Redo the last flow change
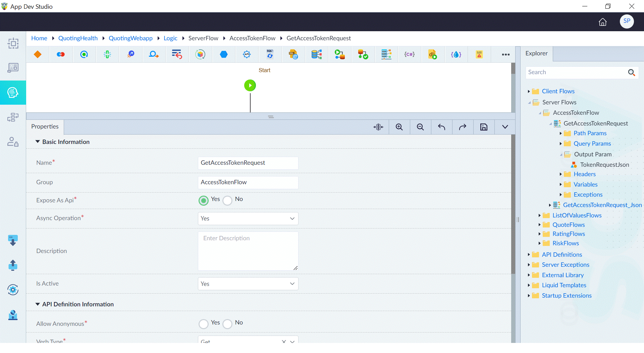 click(463, 127)
